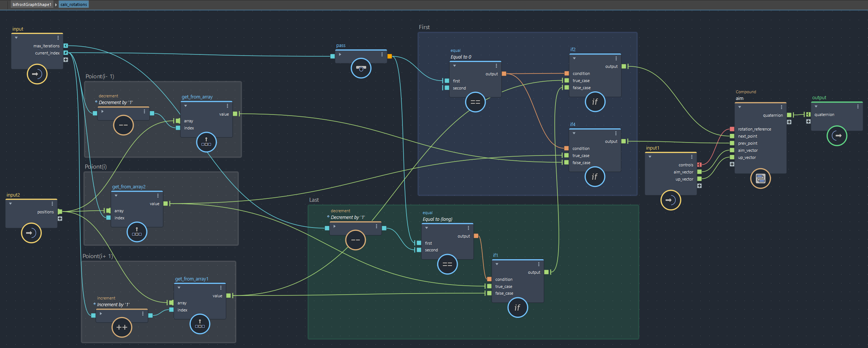The image size is (868, 348).
Task: Click the '++' increment node icon
Action: [x=122, y=327]
